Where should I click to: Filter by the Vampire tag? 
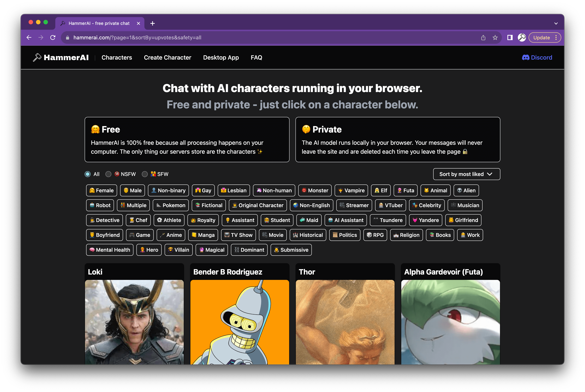(351, 190)
